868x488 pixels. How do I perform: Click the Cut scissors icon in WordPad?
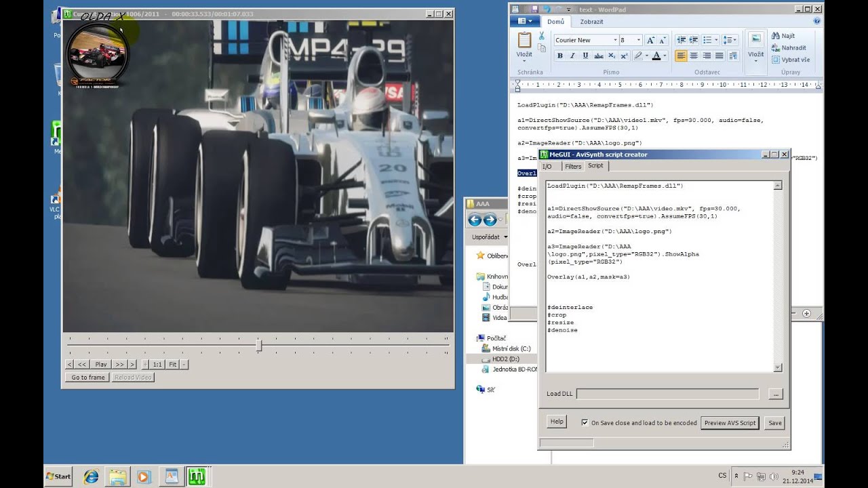[541, 36]
